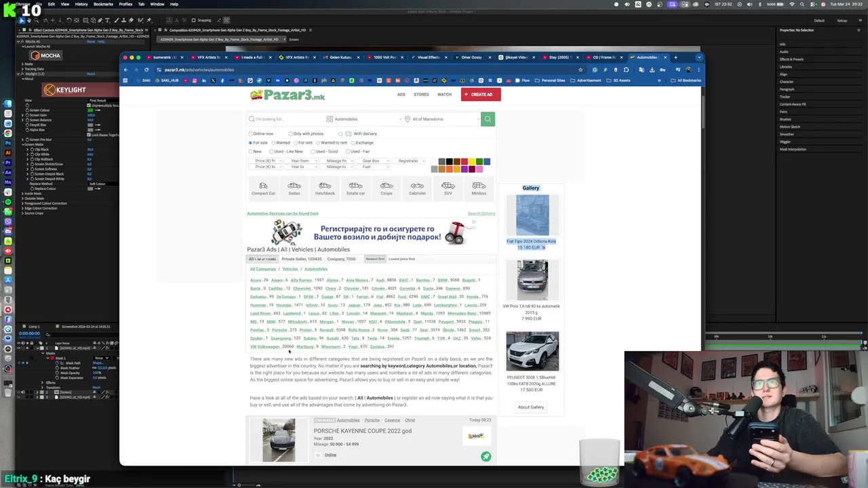Toggle Snapping checkbox in After Effects toolbar
The image size is (868, 488).
[193, 20]
